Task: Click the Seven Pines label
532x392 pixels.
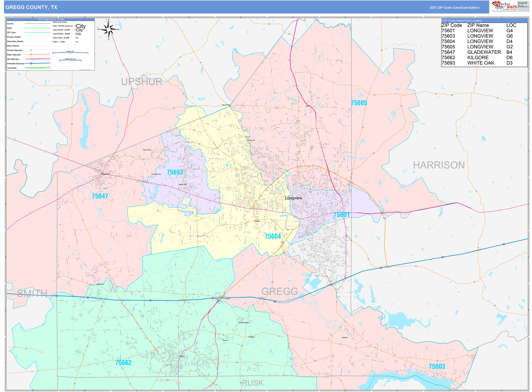Action: [x=226, y=105]
